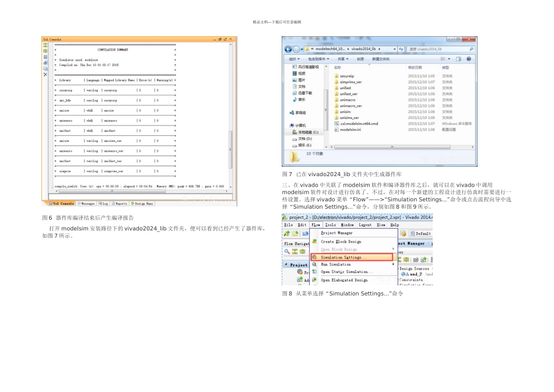Click the Forward arrow in the Explorer window
554x392 pixels.
tap(296, 49)
